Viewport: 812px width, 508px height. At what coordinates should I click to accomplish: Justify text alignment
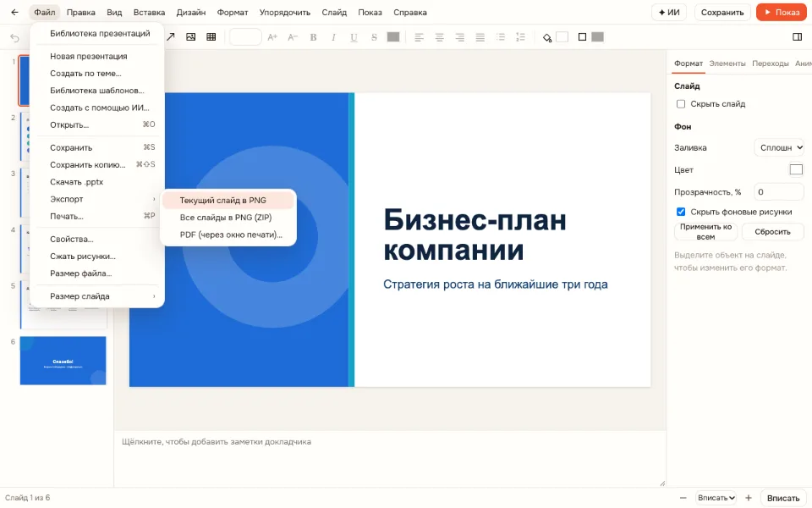pos(480,36)
